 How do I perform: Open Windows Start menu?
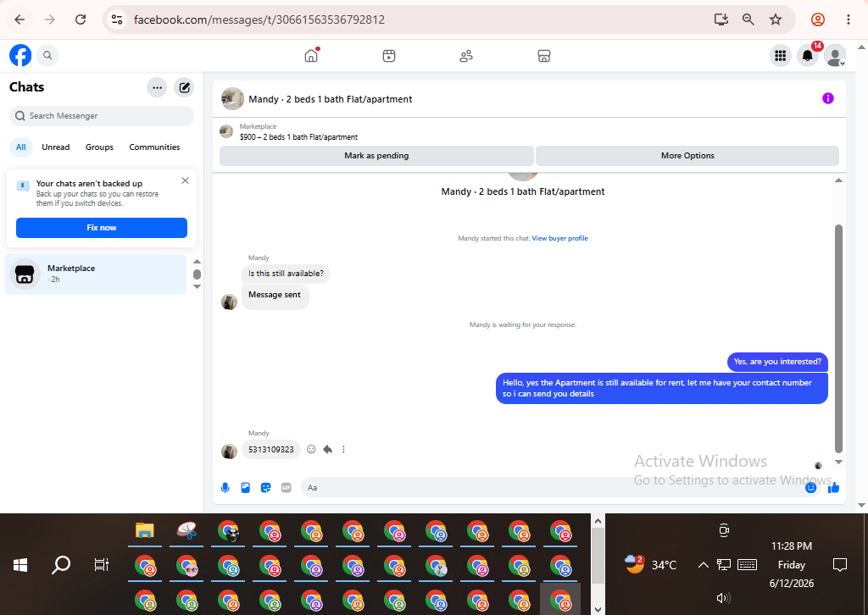(x=20, y=565)
